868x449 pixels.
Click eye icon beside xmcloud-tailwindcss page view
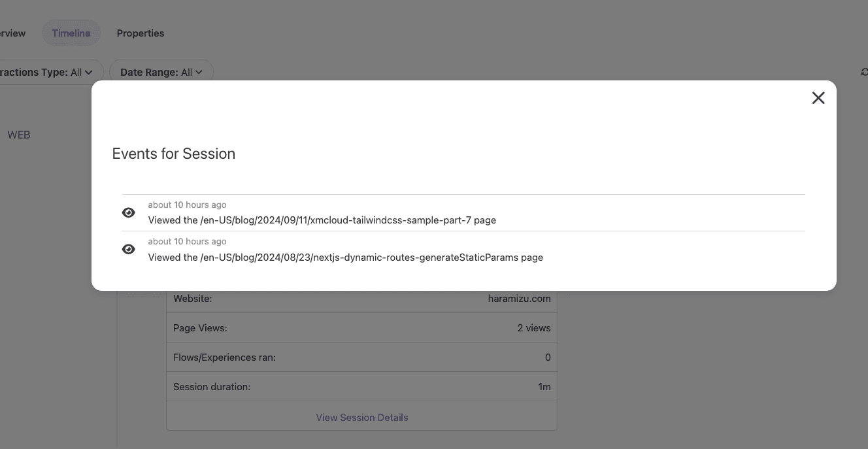click(x=129, y=212)
